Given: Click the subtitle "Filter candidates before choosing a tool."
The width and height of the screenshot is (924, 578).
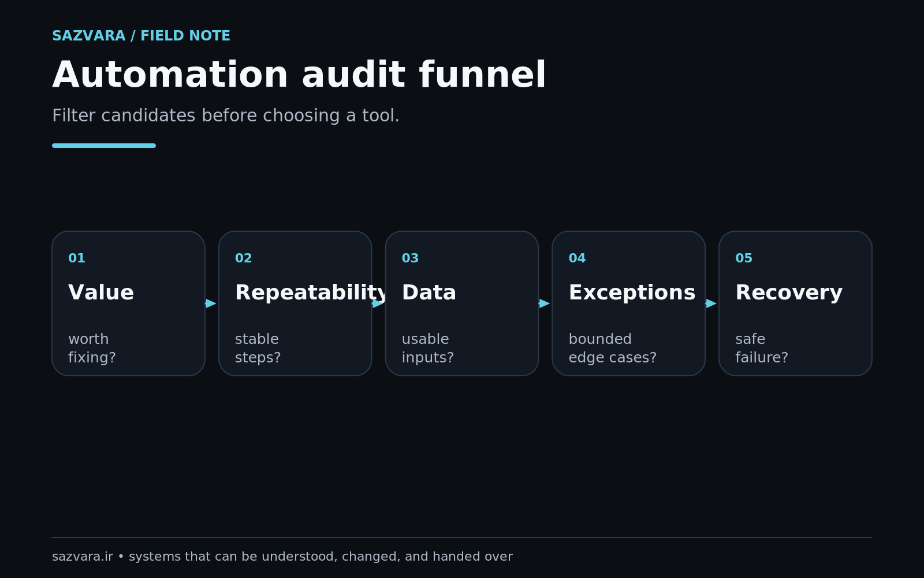Looking at the screenshot, I should click(x=226, y=116).
